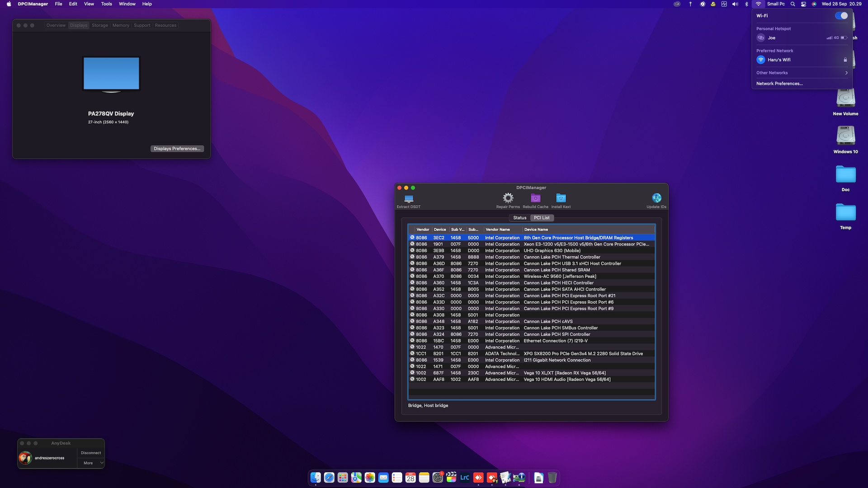Click the Spotlight search icon

pyautogui.click(x=793, y=4)
